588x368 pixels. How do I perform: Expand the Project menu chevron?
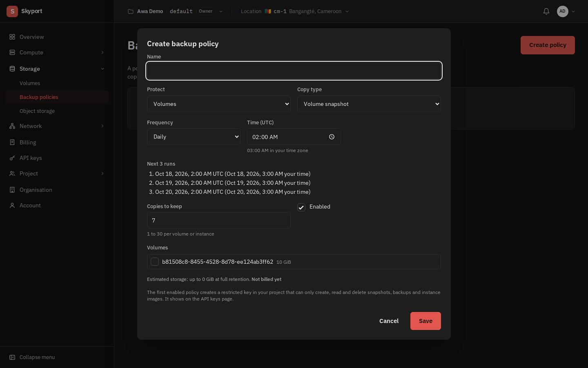pyautogui.click(x=102, y=173)
